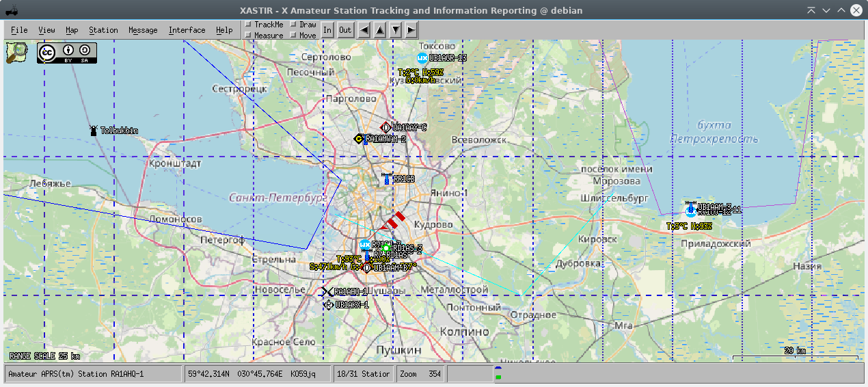Select the UB1AGR-13 weather station icon
Image resolution: width=868 pixels, height=387 pixels.
tap(422, 58)
